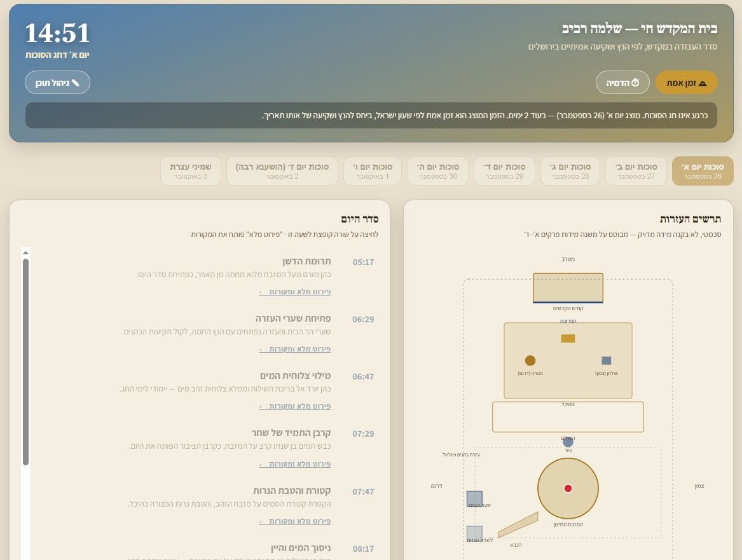This screenshot has height=560, width=742.
Task: Switch to real time with 'זמן אמת'
Action: pos(686,83)
